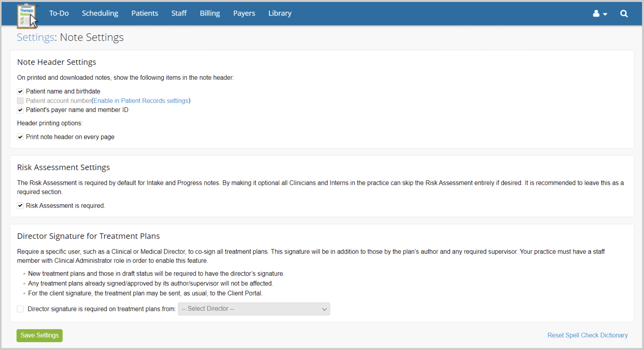
Task: Uncheck Risk Assessment is required
Action: (20, 206)
